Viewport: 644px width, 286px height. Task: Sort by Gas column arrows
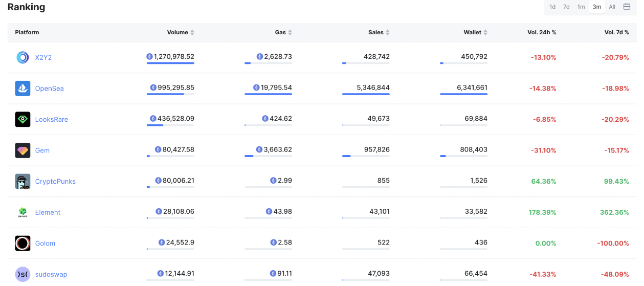coord(290,32)
